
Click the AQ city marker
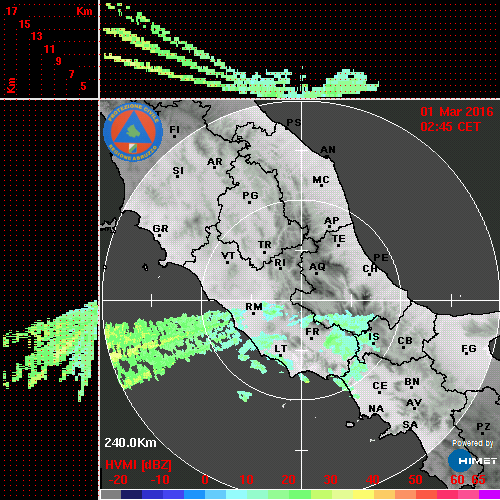[317, 268]
